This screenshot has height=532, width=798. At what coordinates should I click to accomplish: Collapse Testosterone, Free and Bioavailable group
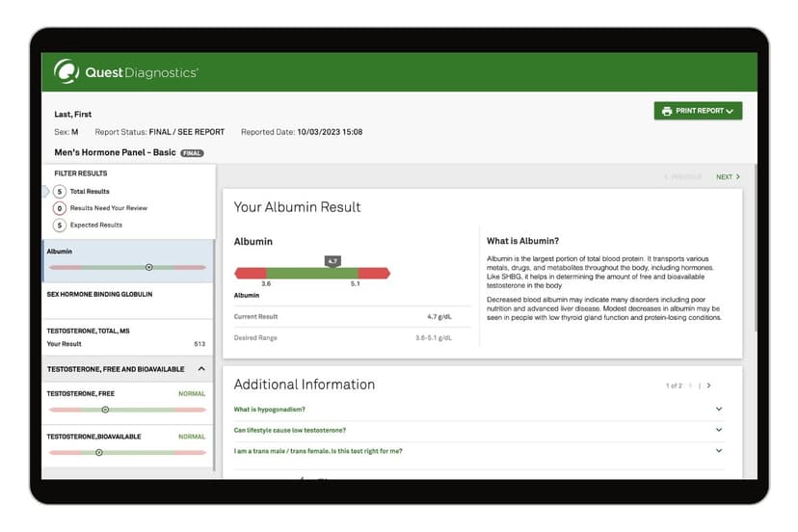201,369
